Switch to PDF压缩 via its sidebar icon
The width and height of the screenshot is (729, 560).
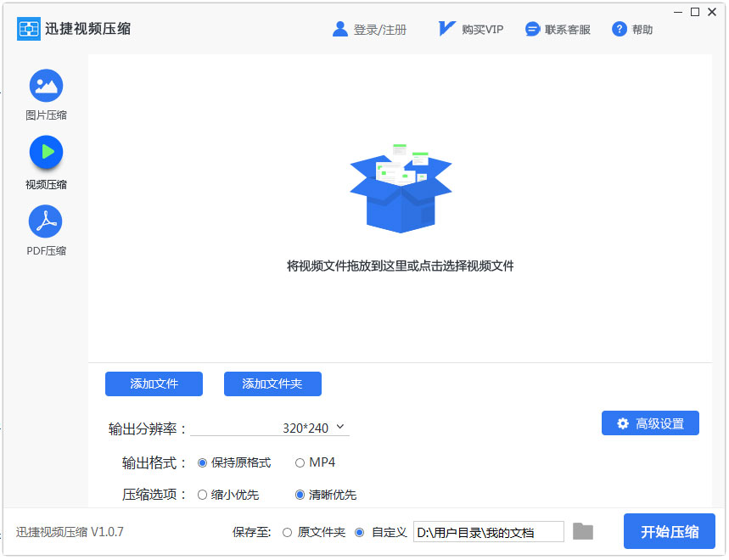(x=45, y=220)
